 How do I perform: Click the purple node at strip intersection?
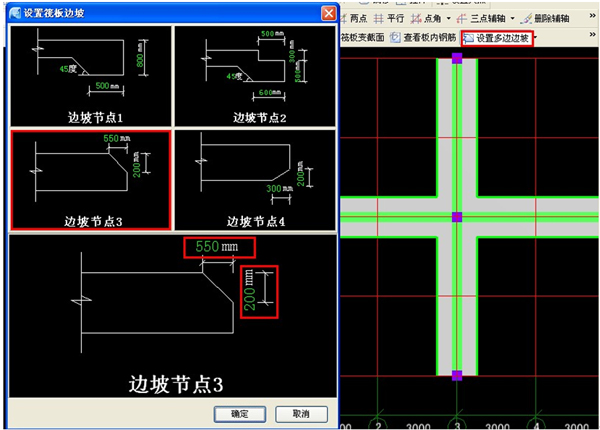[x=457, y=217]
